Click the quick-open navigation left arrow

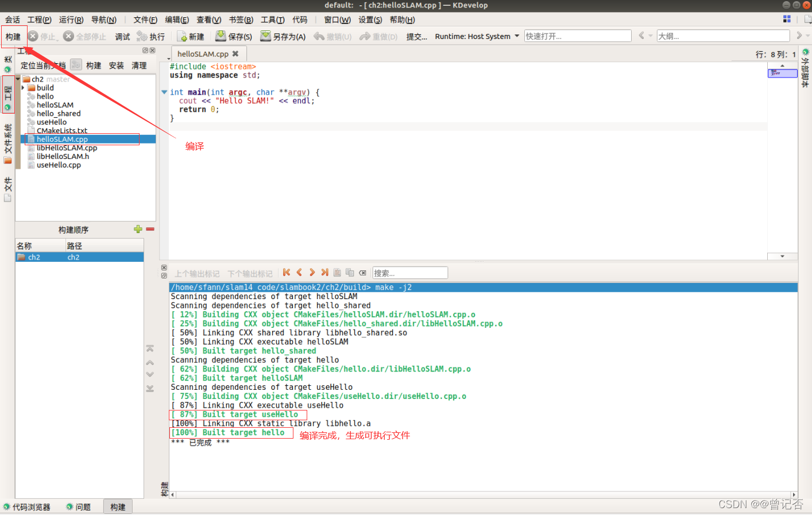coord(641,36)
